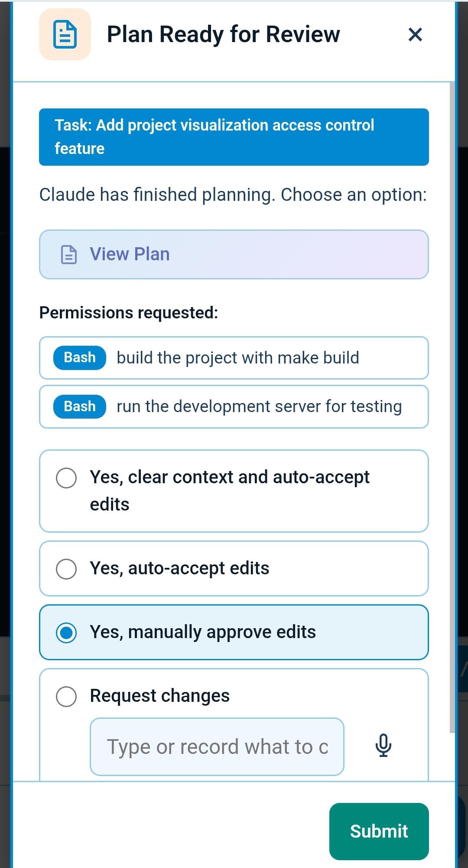This screenshot has width=468, height=868.
Task: Tap the document icon beside the dialog title
Action: click(x=65, y=35)
